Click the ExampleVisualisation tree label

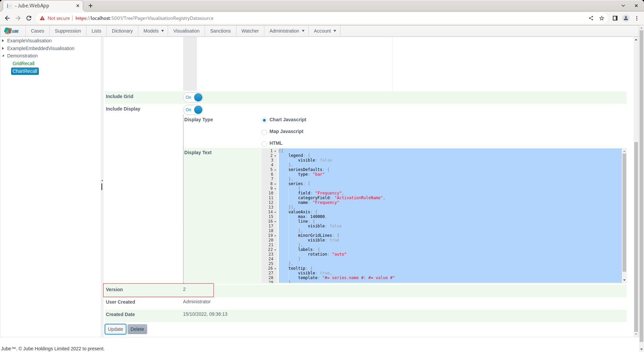30,41
